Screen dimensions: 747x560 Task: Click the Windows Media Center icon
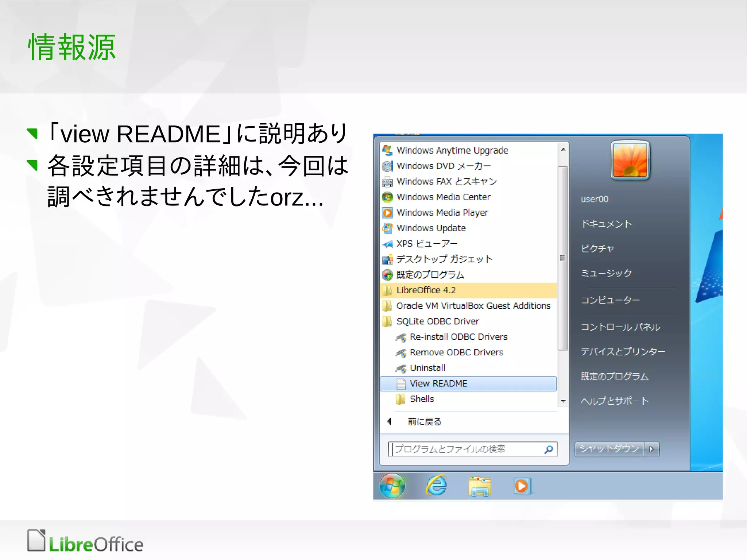coord(387,197)
